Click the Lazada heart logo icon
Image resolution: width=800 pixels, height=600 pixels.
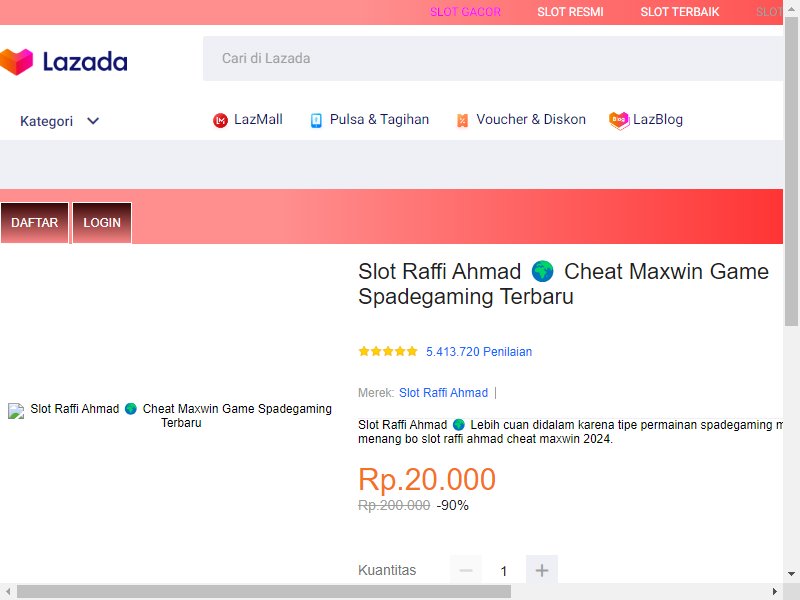(x=16, y=61)
